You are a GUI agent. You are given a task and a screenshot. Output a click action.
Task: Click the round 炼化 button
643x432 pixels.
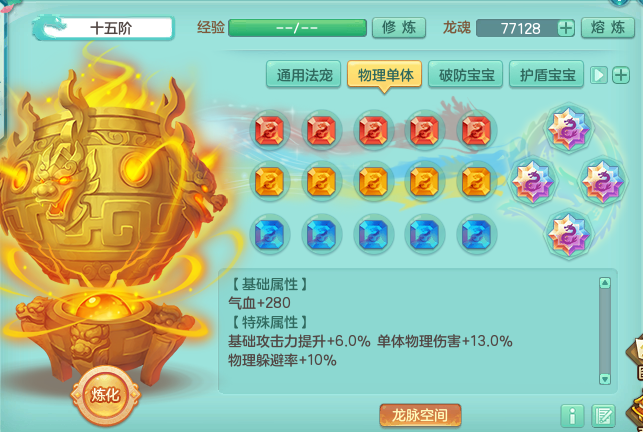point(105,395)
